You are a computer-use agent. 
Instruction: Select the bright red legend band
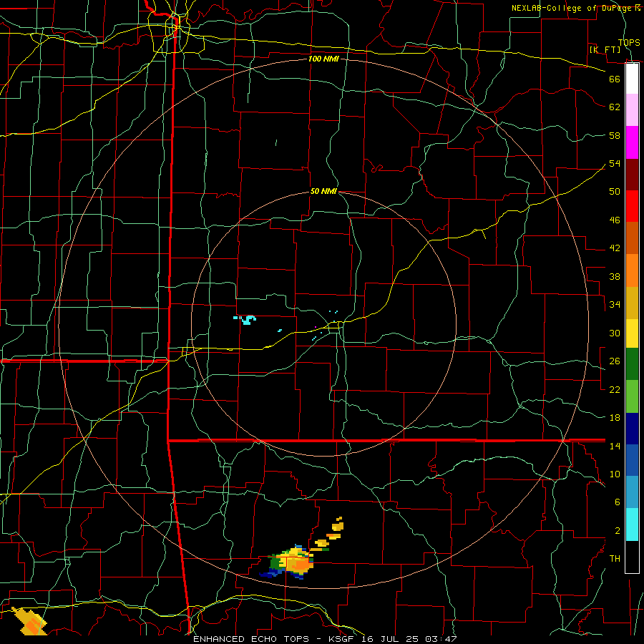[x=632, y=206]
